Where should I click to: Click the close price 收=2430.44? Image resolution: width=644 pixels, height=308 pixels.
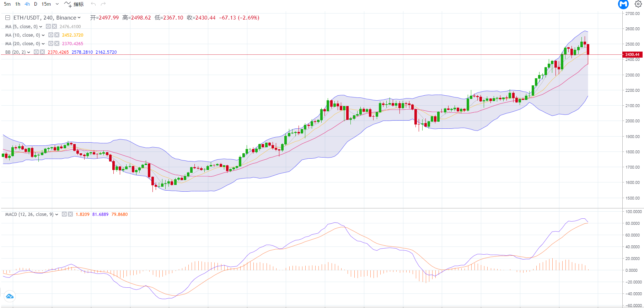coord(201,18)
